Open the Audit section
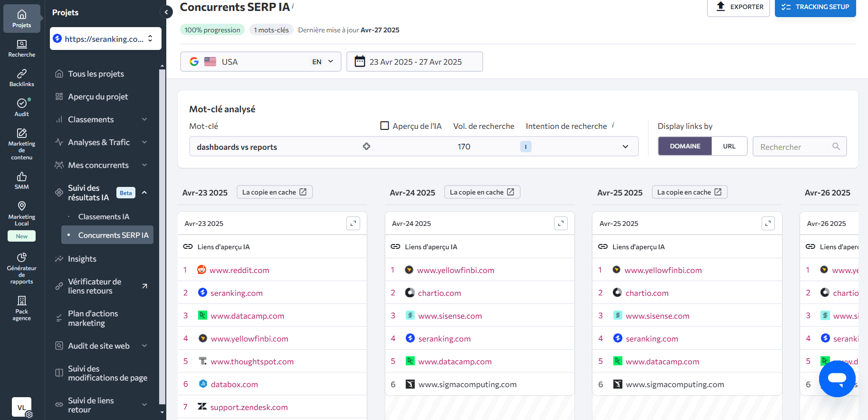The height and width of the screenshot is (420, 868). (22, 107)
